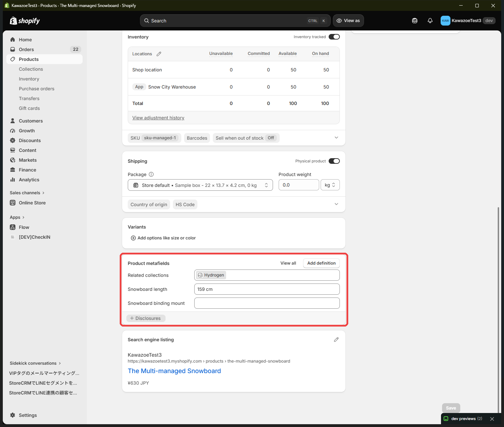Click the Unavailable column header
The image size is (504, 427).
(x=221, y=54)
